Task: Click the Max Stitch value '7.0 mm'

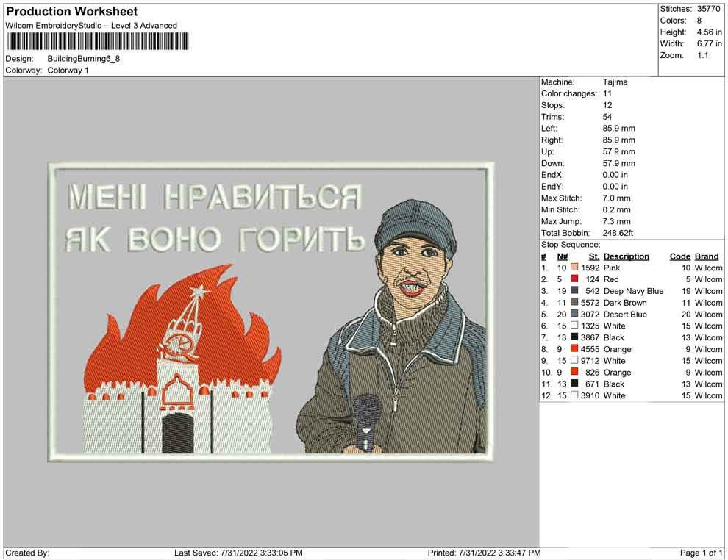Action: (616, 198)
